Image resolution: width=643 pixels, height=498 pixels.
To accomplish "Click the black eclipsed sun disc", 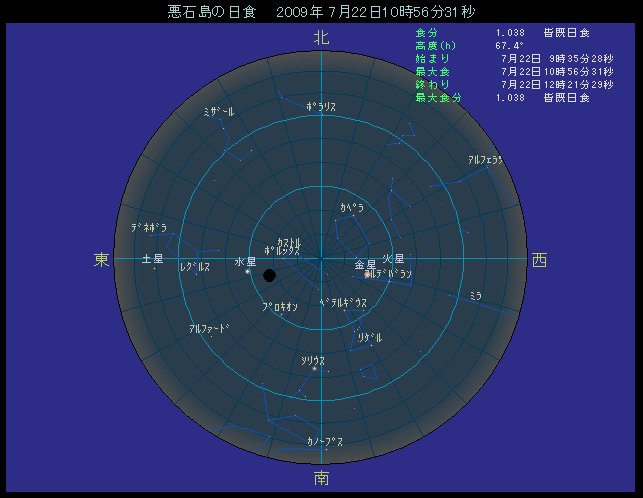I will tap(269, 275).
